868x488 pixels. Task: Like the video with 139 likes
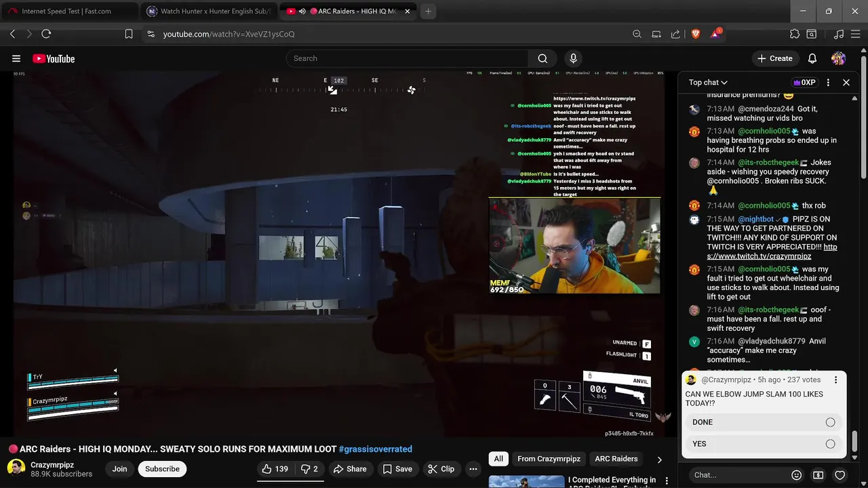(275, 469)
